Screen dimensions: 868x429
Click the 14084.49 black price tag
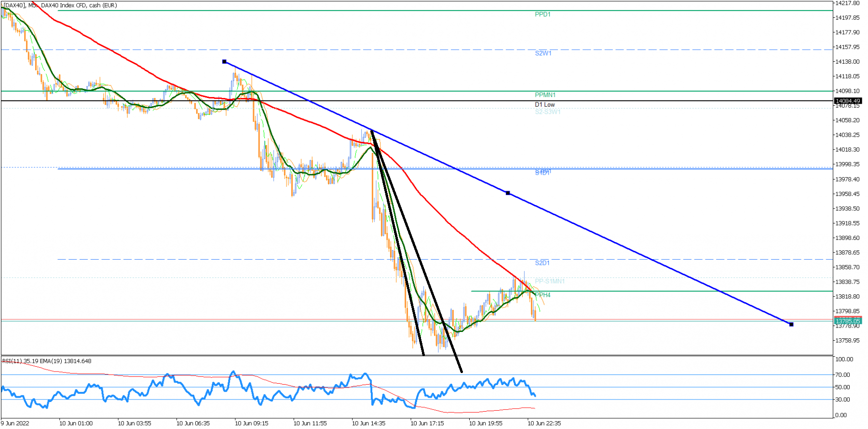pos(848,101)
